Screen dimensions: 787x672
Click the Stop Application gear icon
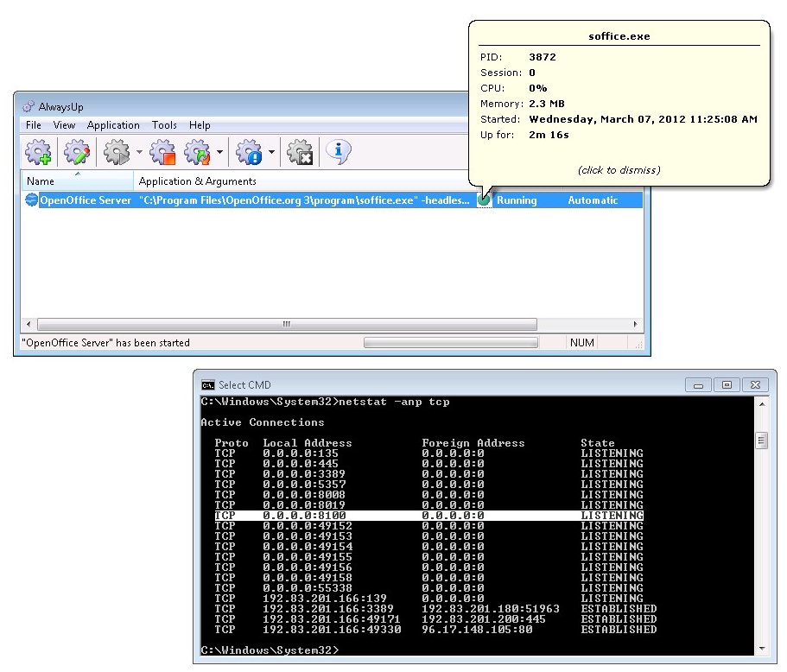162,152
